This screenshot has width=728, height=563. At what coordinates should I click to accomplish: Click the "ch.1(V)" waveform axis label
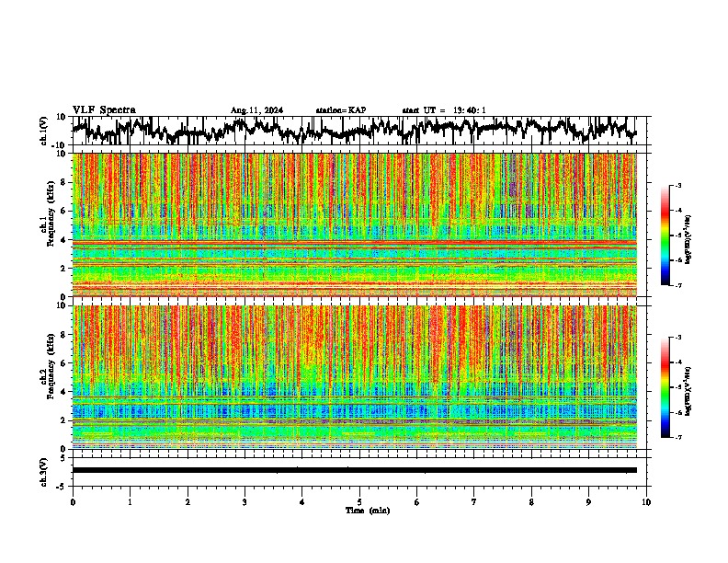[x=44, y=131]
